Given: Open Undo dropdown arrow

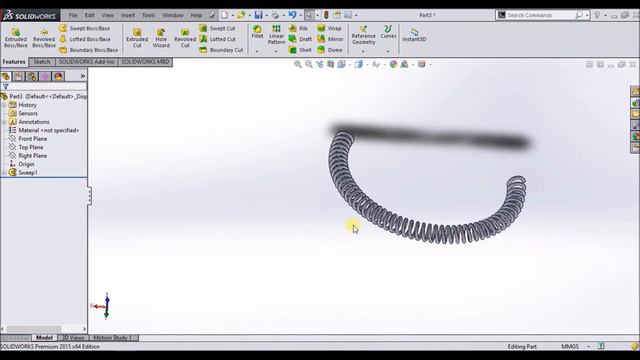Looking at the screenshot, I should tap(300, 16).
